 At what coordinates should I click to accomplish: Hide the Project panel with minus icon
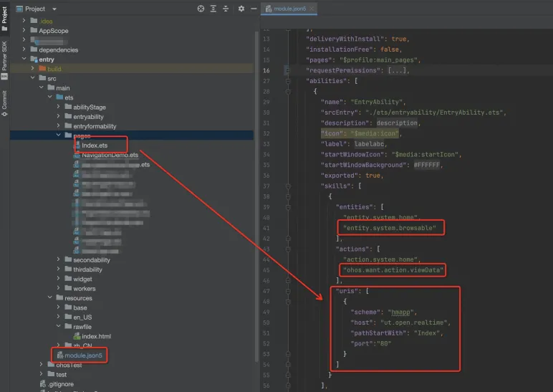[253, 9]
